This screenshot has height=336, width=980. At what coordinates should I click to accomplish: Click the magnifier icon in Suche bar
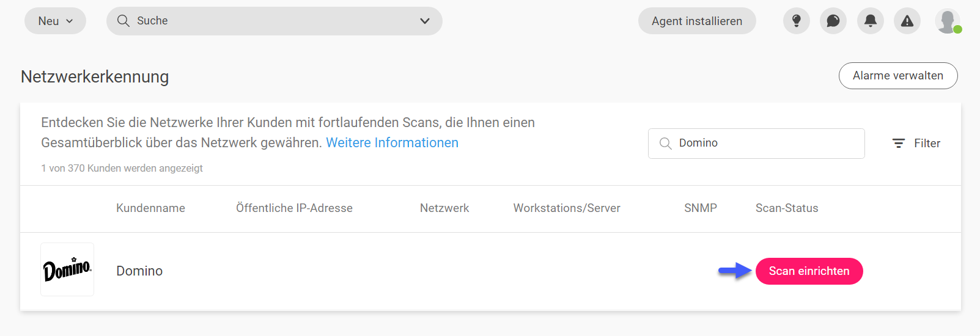point(123,21)
